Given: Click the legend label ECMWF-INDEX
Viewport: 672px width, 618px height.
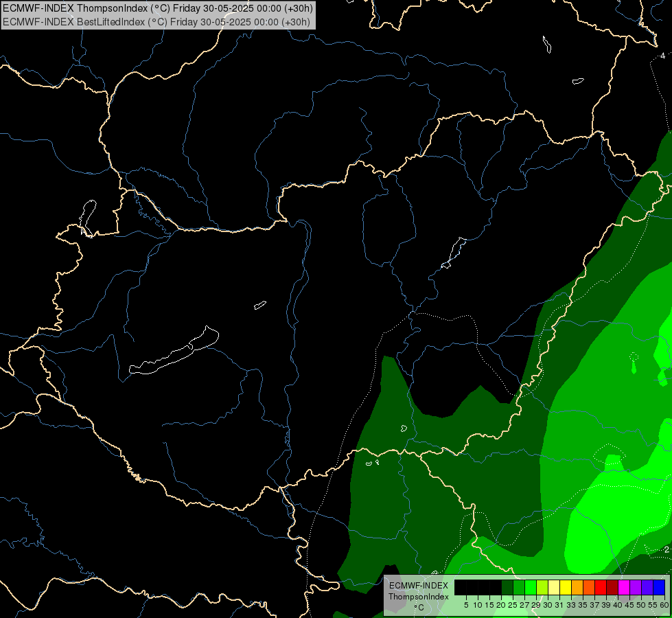Looking at the screenshot, I should [419, 586].
